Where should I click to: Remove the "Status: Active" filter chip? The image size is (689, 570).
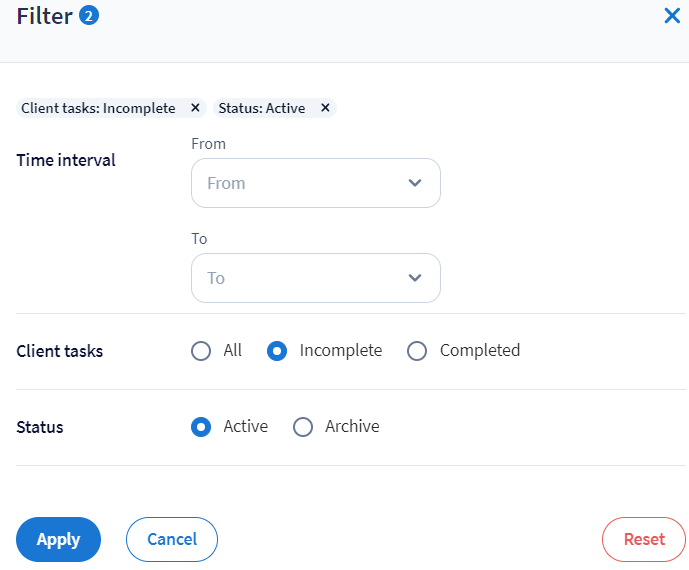tap(325, 108)
